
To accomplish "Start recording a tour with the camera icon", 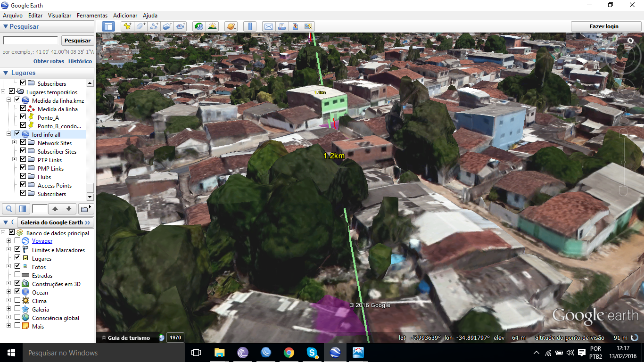I will pos(181,26).
